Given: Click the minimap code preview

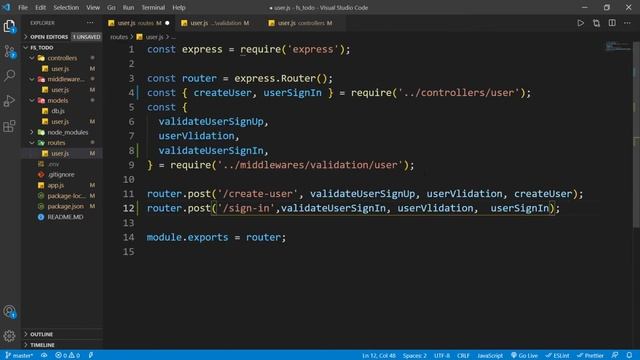Looking at the screenshot, I should point(618,46).
